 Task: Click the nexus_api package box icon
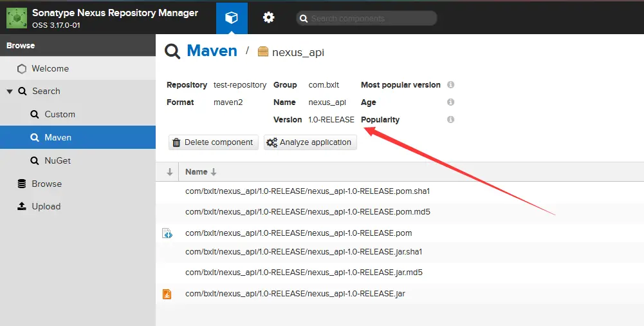(x=263, y=52)
